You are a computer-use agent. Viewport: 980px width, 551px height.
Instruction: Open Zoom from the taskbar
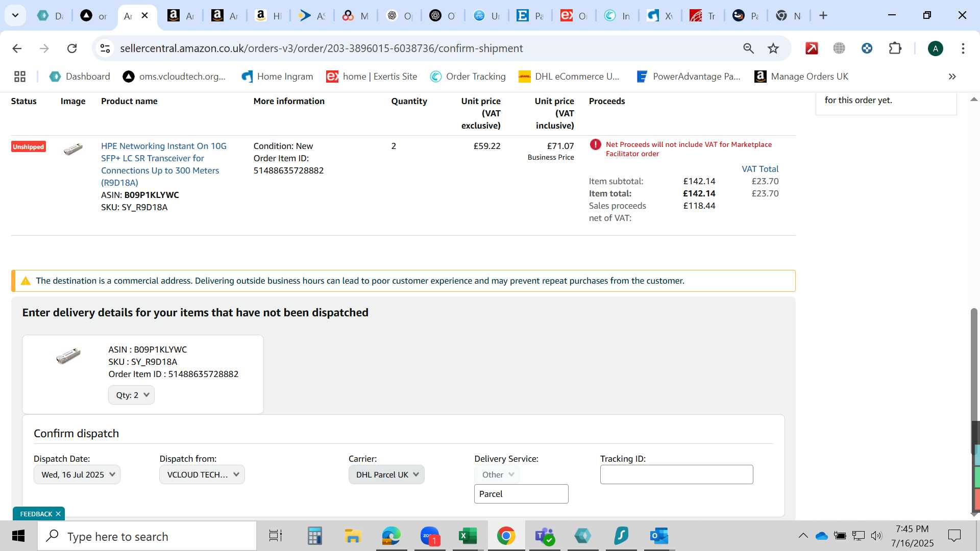430,536
